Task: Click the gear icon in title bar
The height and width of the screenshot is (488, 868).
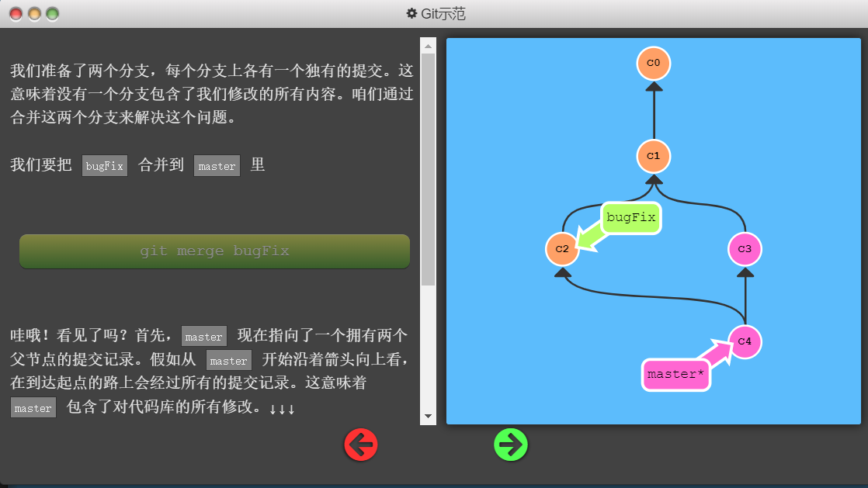Action: coord(411,13)
